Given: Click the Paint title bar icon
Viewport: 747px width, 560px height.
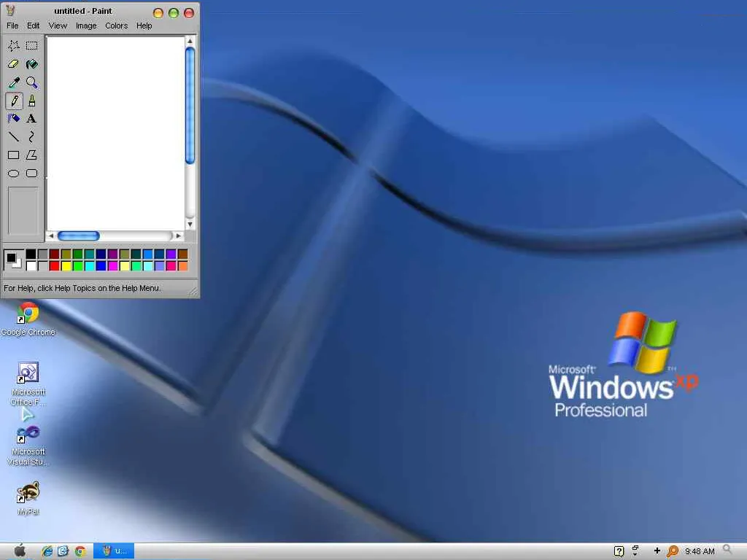Looking at the screenshot, I should click(x=10, y=11).
